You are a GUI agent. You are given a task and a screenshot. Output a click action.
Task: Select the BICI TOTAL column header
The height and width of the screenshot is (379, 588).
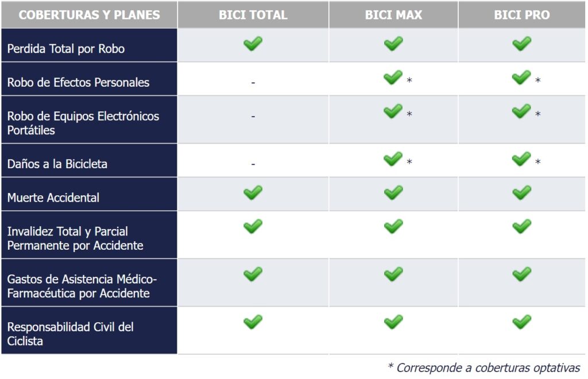tap(253, 15)
